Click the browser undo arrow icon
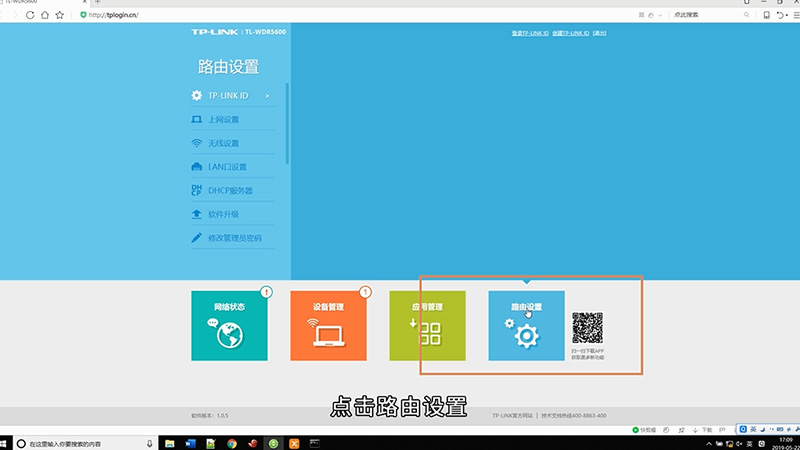This screenshot has width=800, height=450. (x=781, y=15)
